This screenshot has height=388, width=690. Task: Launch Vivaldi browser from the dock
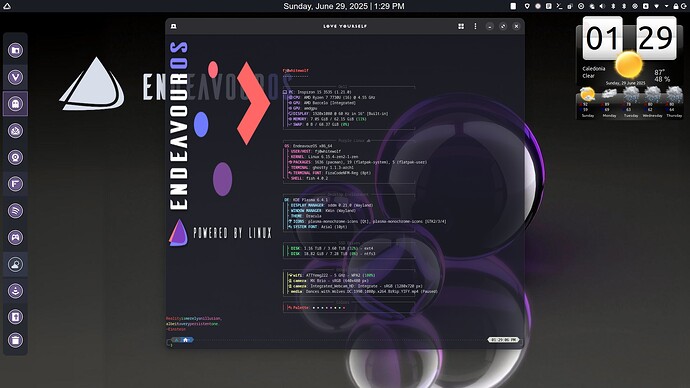tap(15, 77)
